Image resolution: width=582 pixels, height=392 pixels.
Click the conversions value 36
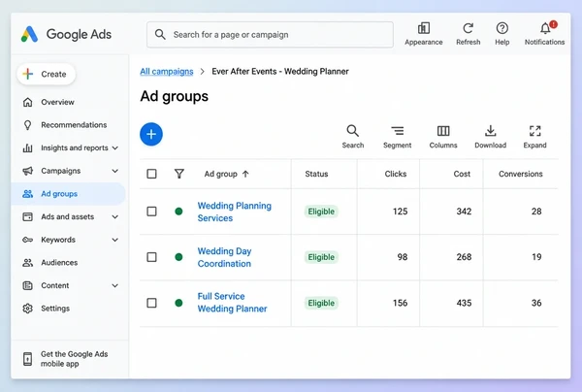tap(536, 303)
